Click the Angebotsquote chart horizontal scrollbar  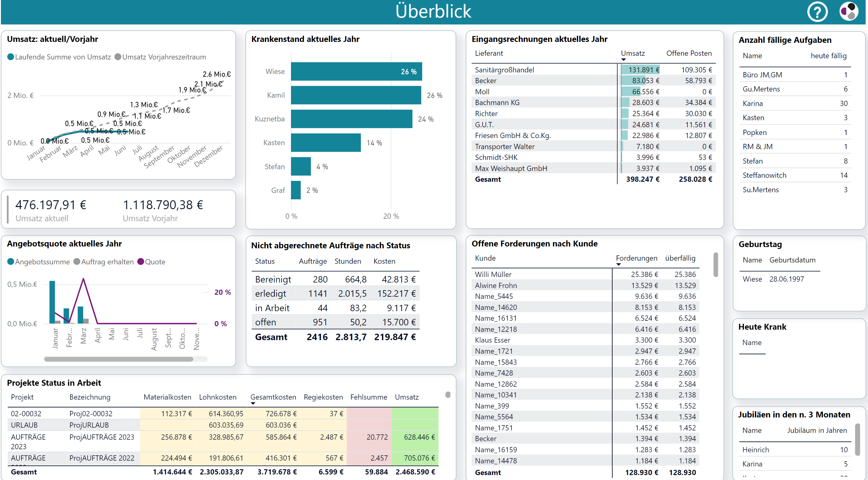coord(119,359)
